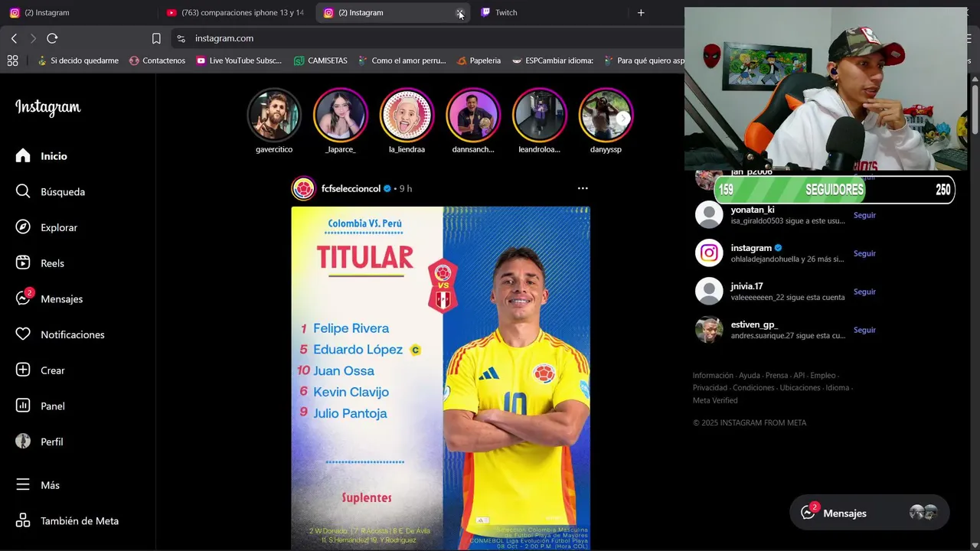
Task: Open the three-dot options on fcfseleccioncol post
Action: (x=583, y=188)
